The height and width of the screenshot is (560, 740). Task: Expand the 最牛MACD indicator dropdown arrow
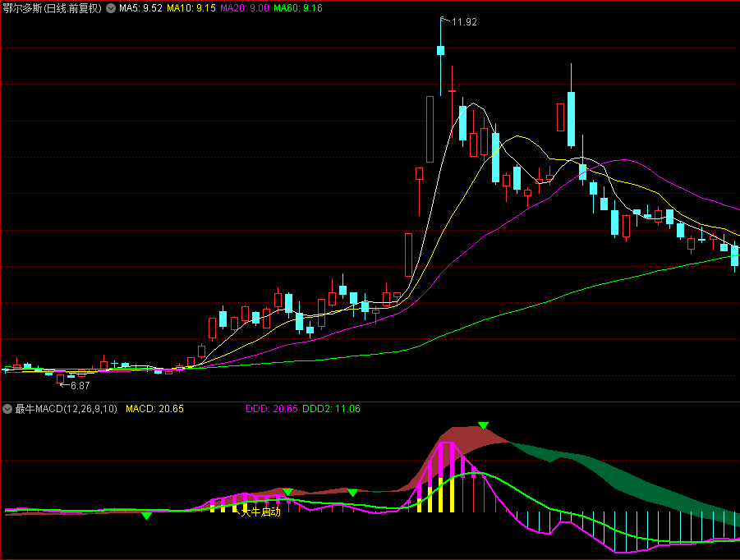click(x=7, y=408)
